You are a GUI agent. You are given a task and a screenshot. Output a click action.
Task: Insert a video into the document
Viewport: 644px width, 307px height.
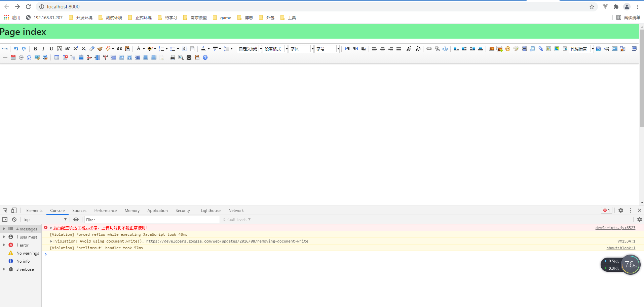[x=524, y=49]
